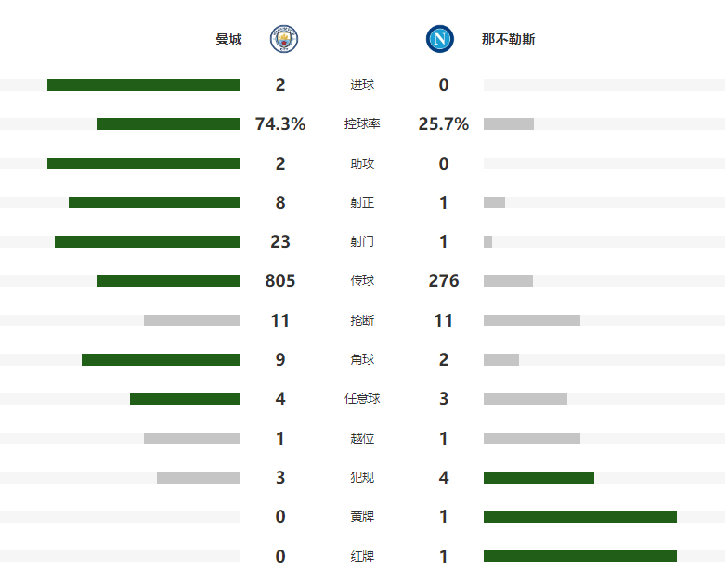Select the 传球 stat label
Screen dimensions: 728x582
click(362, 281)
